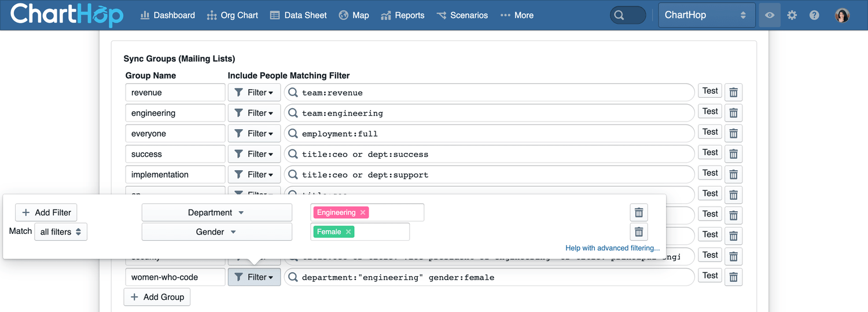This screenshot has height=312, width=868.
Task: Open the user profile avatar
Action: tap(842, 15)
